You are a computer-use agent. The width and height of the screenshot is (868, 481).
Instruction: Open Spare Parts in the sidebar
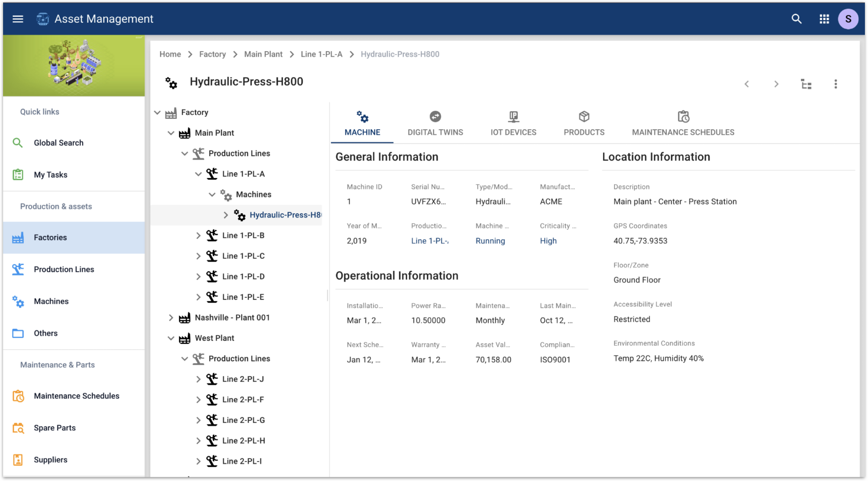(55, 428)
